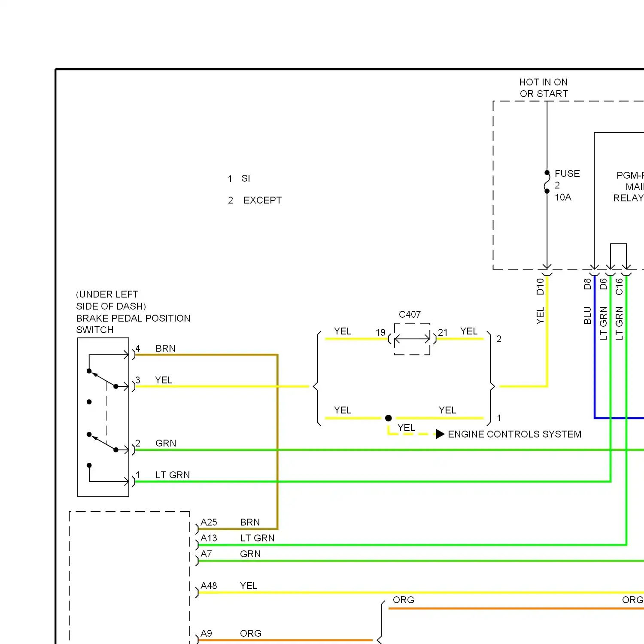The width and height of the screenshot is (644, 644).
Task: Click the 'A7' terminal label
Action: pos(206,554)
